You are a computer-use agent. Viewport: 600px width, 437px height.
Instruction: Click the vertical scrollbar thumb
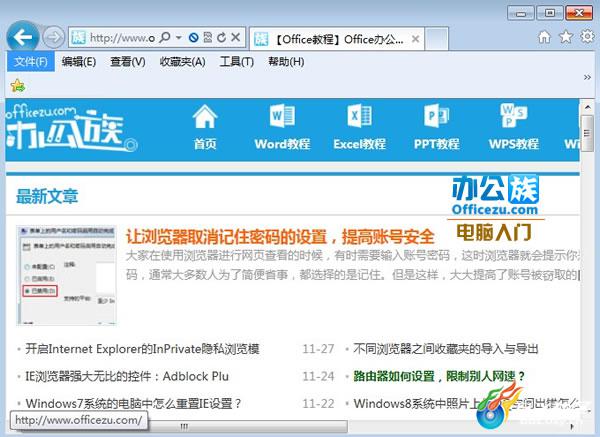(587, 134)
